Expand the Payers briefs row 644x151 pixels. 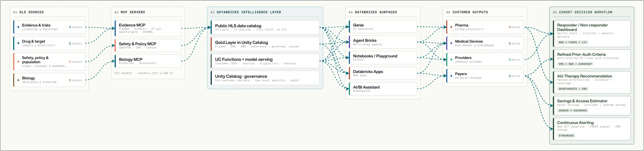[485, 76]
